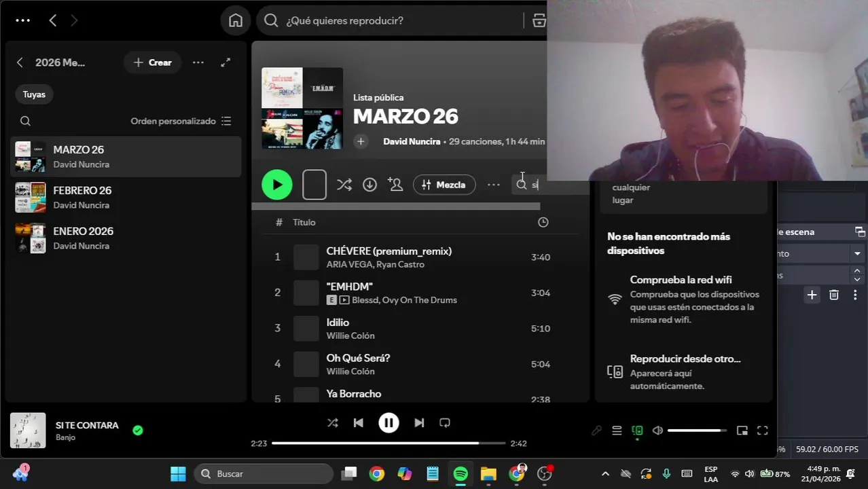This screenshot has width=868, height=489.
Task: Adjust the Spotify volume slider
Action: pos(698,431)
